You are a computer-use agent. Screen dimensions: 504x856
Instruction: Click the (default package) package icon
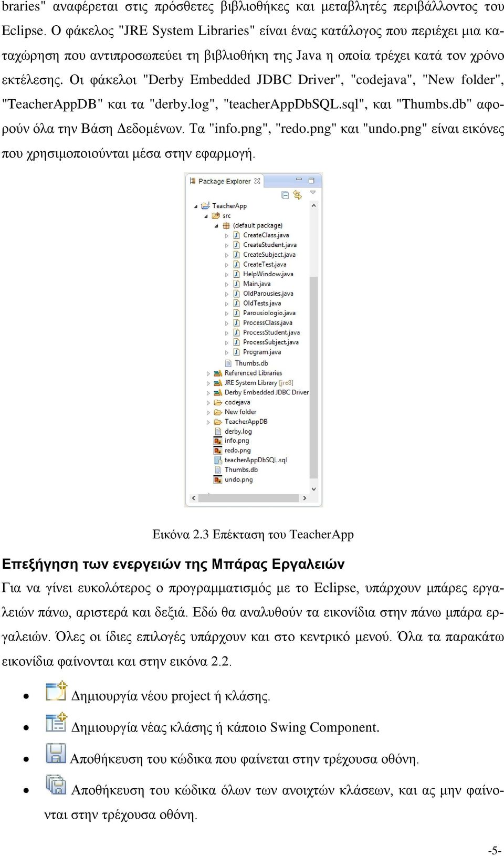(226, 225)
